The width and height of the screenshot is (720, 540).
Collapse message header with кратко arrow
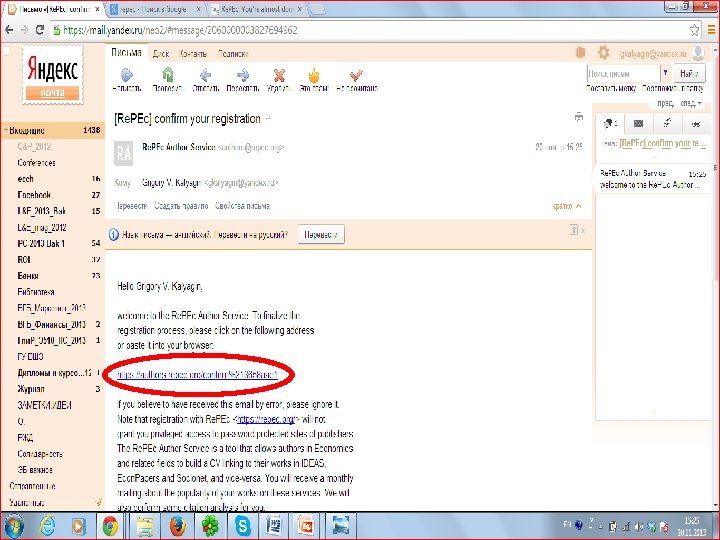(x=579, y=206)
